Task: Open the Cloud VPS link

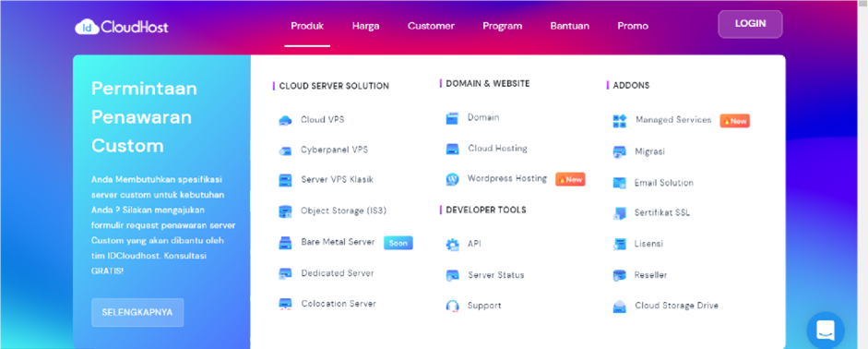Action: 323,120
